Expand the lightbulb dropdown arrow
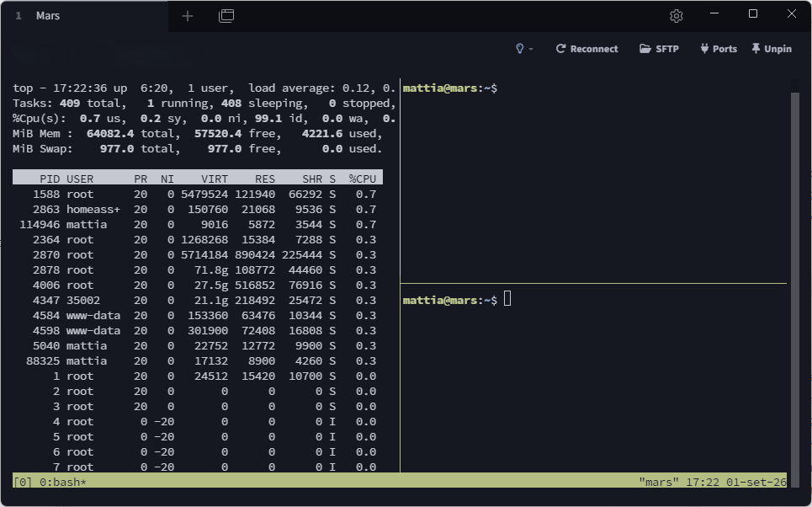 [531, 49]
